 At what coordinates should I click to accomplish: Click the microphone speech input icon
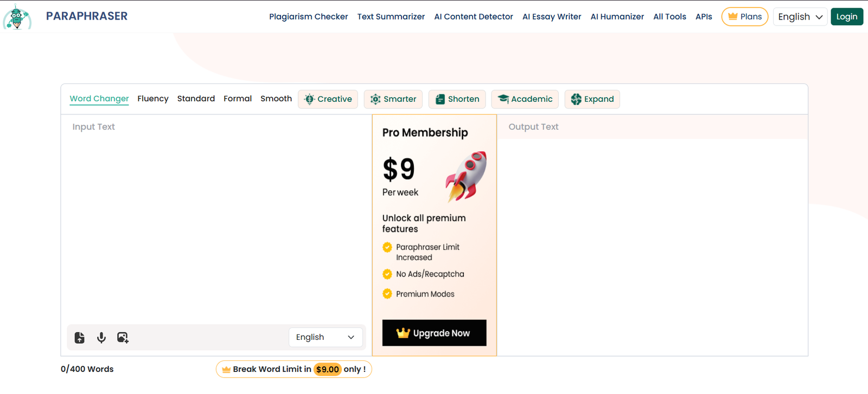101,338
